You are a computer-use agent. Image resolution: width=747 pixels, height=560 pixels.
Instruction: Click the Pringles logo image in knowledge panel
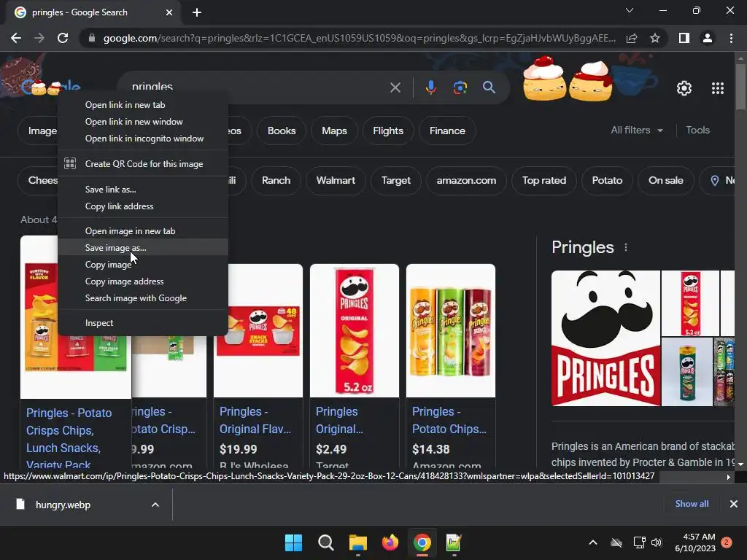pyautogui.click(x=605, y=338)
